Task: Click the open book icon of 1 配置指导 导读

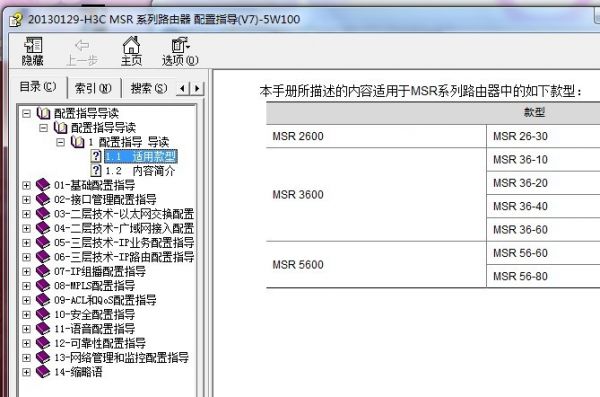Action: point(78,142)
